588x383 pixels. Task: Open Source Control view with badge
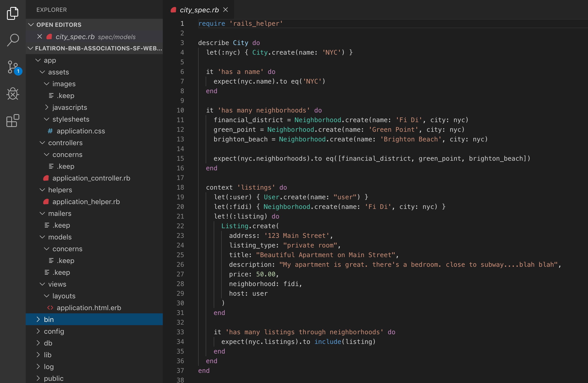click(x=13, y=67)
